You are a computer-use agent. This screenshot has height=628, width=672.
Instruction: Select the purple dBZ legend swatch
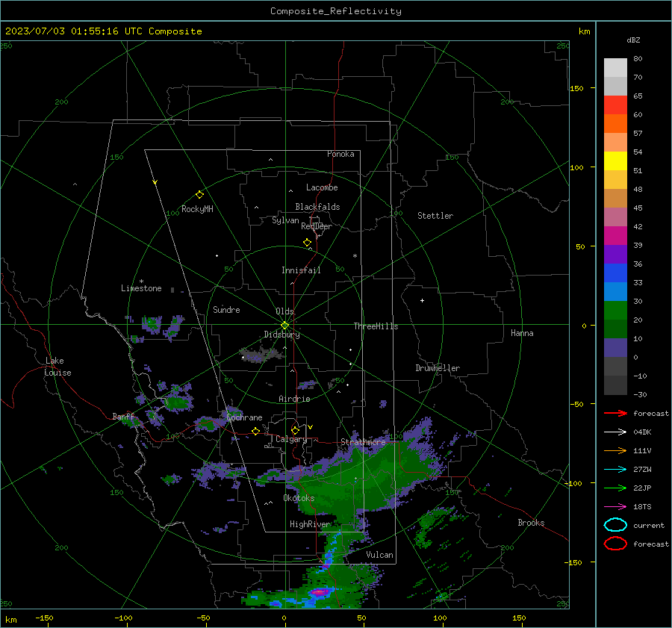point(615,255)
